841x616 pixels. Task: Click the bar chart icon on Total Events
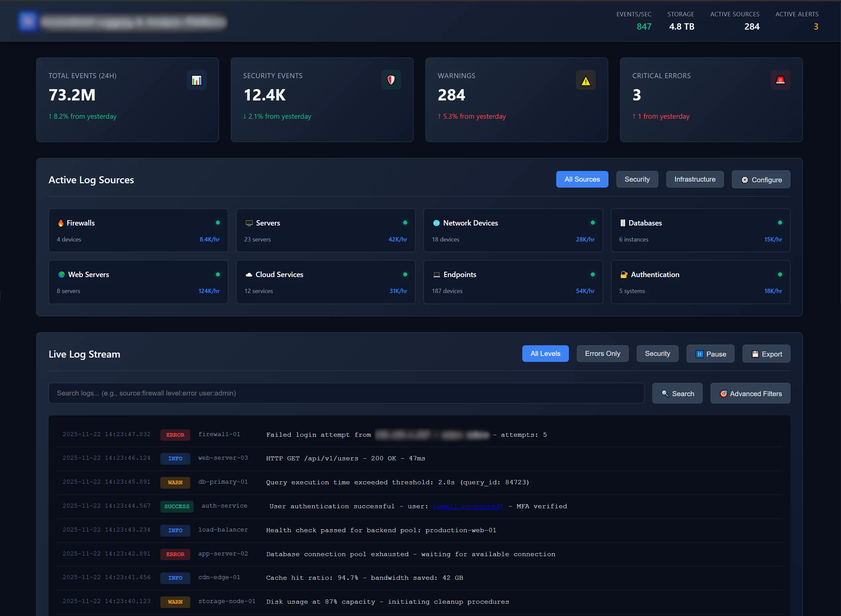click(x=197, y=80)
